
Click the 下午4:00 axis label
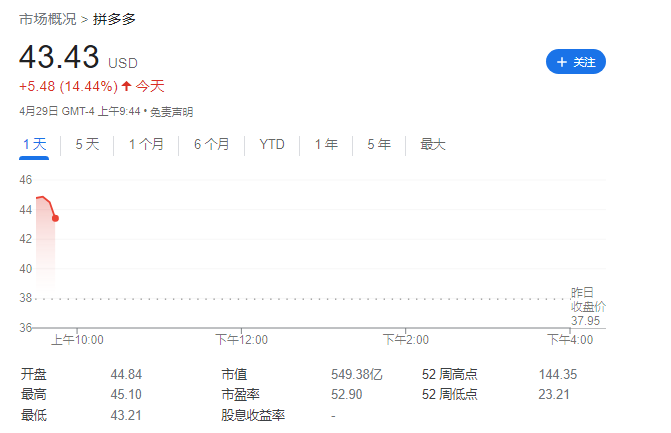point(570,340)
